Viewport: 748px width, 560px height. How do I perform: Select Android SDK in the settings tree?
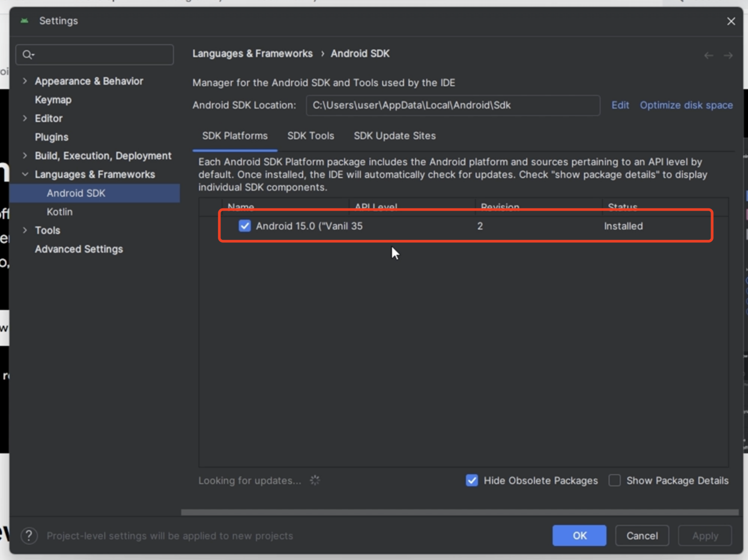tap(95, 193)
